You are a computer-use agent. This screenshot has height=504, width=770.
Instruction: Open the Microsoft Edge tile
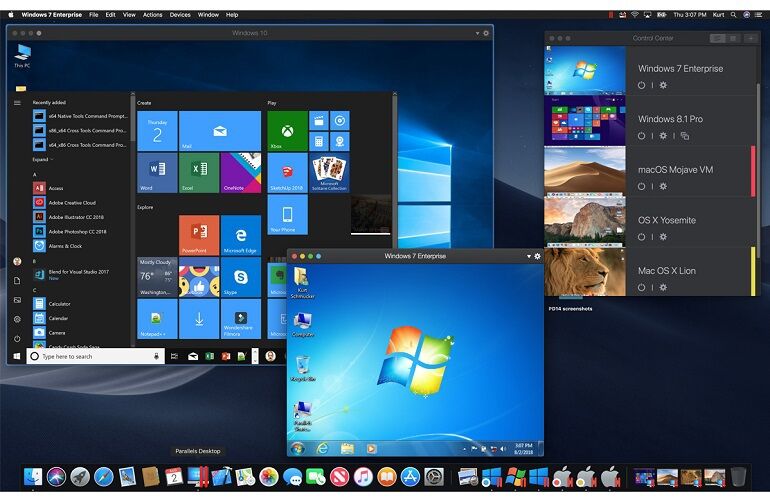[241, 235]
